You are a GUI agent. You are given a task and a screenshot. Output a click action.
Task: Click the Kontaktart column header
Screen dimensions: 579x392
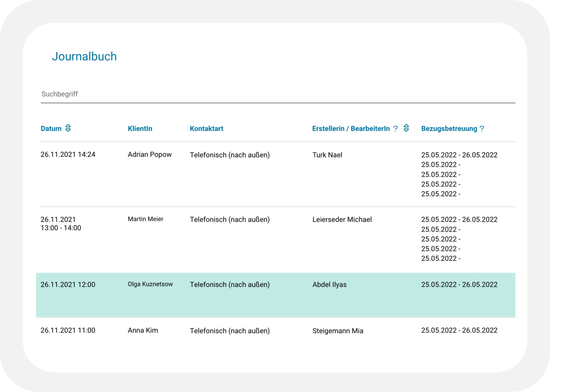(206, 129)
